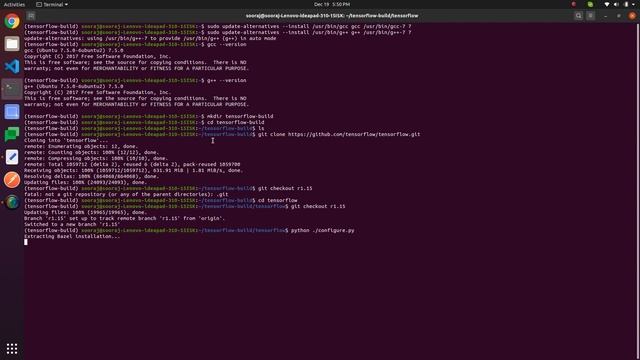640x360 pixels.
Task: Click the 'python ./configure.py' command text
Action: (322, 230)
